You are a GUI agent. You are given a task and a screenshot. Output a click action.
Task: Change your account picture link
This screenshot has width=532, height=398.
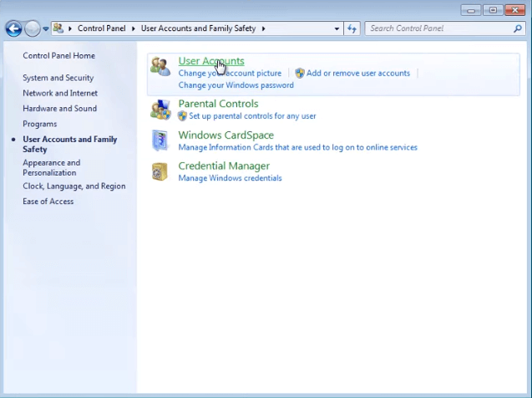click(x=230, y=73)
